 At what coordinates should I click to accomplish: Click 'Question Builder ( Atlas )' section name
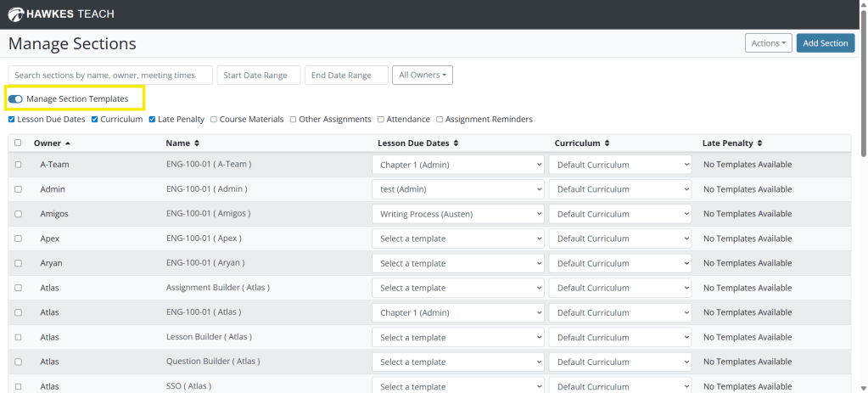pos(213,362)
